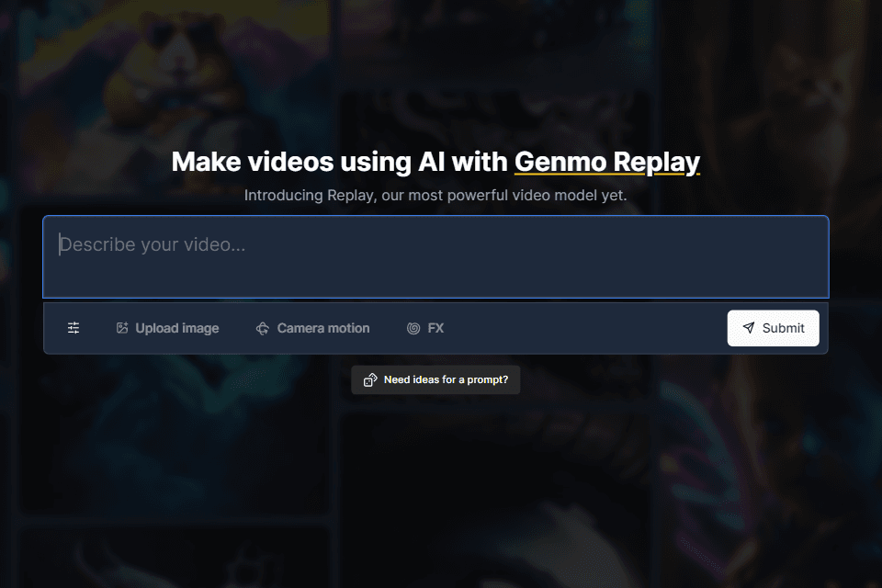Viewport: 882px width, 588px height.
Task: Open the settings sliders icon
Action: [x=73, y=328]
